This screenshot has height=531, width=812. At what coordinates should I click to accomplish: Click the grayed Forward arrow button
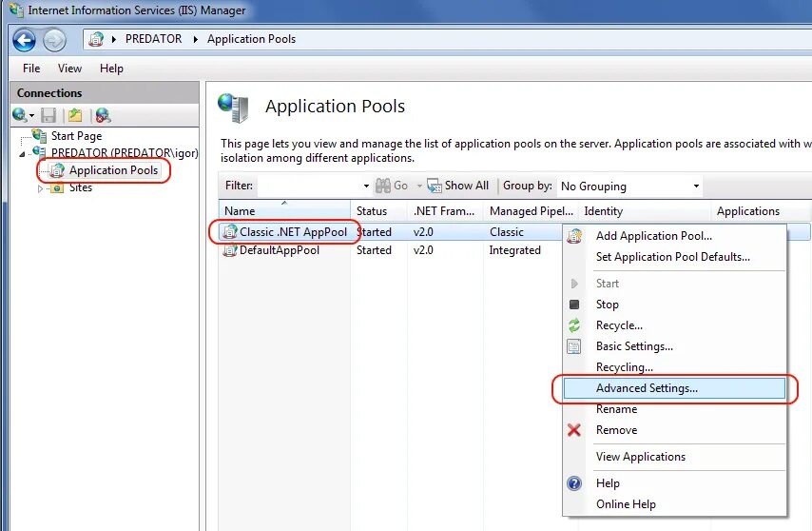click(54, 40)
